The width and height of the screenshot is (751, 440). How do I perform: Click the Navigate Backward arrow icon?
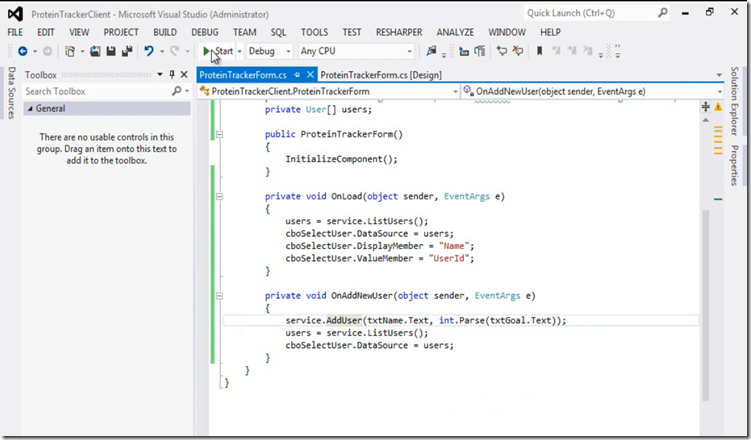[23, 51]
